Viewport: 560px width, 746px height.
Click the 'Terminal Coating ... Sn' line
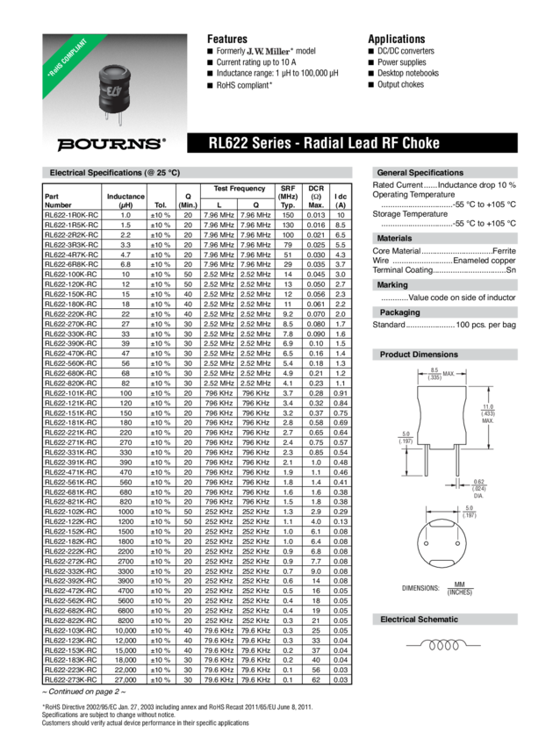click(x=444, y=269)
